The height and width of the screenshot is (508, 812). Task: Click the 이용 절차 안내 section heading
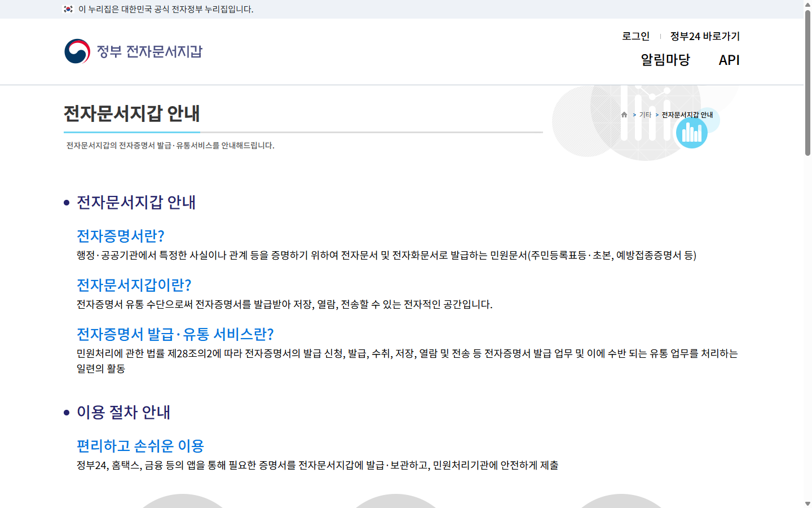(123, 412)
